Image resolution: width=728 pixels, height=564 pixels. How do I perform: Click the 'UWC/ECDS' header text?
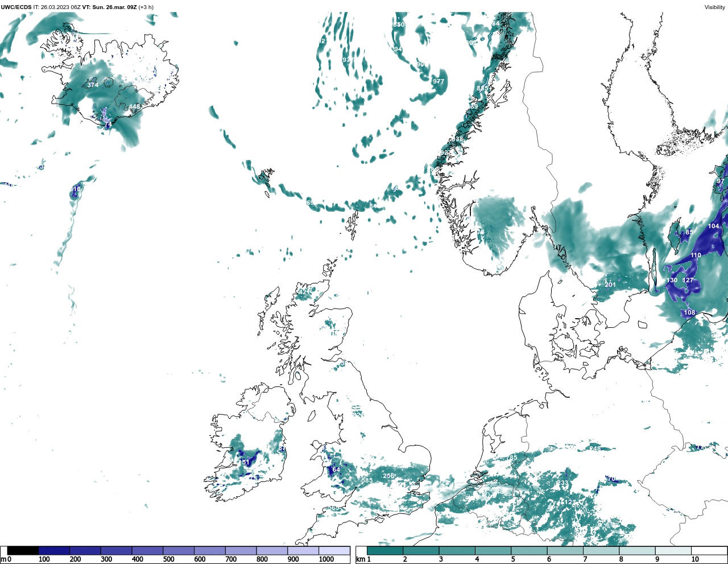pos(15,7)
